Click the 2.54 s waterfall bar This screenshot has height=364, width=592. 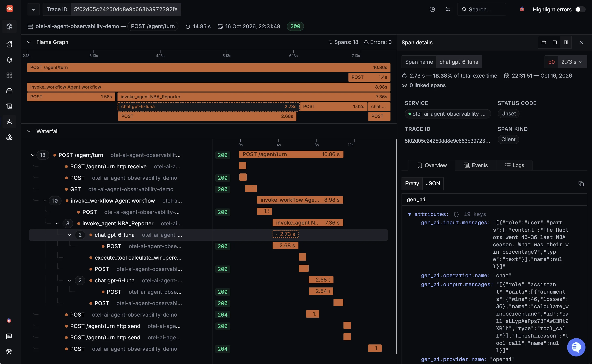tap(321, 291)
